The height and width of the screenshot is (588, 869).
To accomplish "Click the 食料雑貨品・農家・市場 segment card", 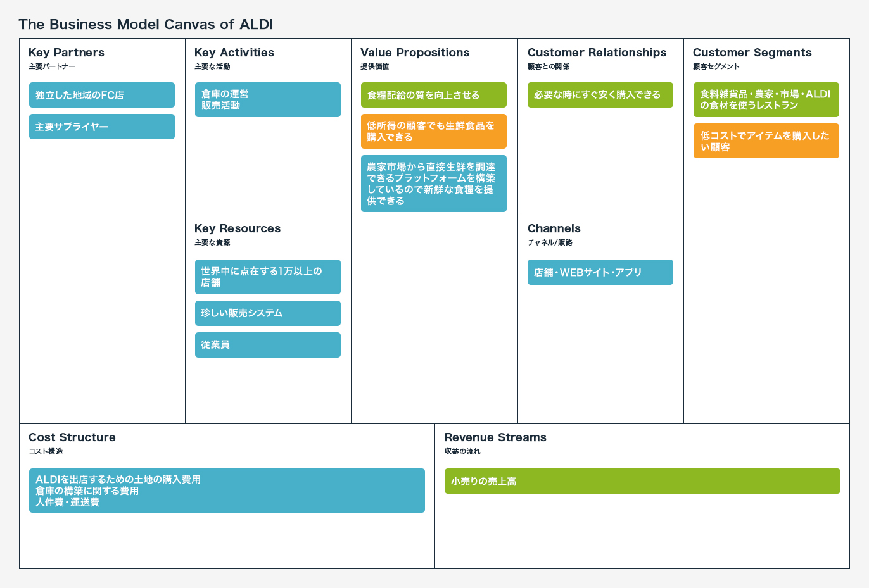I will (x=766, y=100).
